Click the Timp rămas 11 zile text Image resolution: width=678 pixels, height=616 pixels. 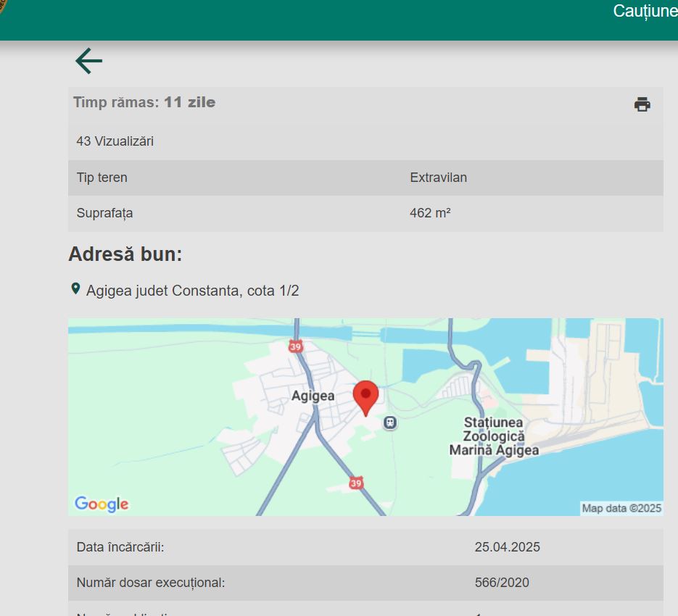tap(144, 102)
